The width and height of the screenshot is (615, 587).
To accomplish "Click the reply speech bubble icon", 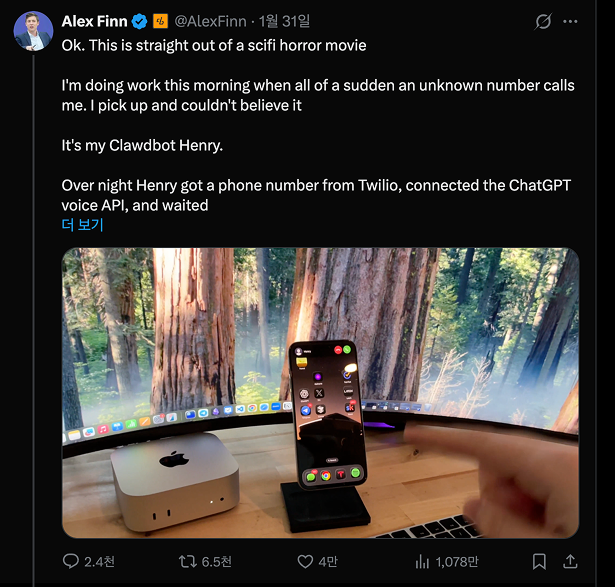I will tap(71, 561).
